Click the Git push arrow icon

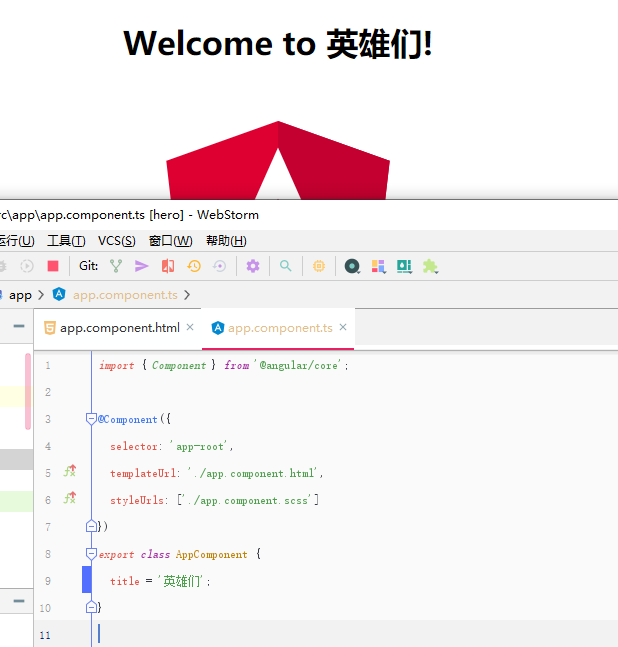click(142, 266)
